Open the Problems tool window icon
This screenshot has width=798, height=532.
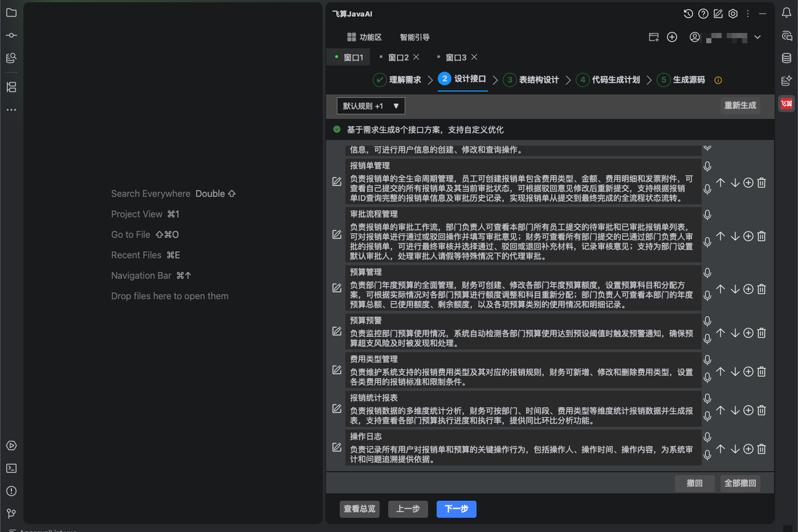11,491
